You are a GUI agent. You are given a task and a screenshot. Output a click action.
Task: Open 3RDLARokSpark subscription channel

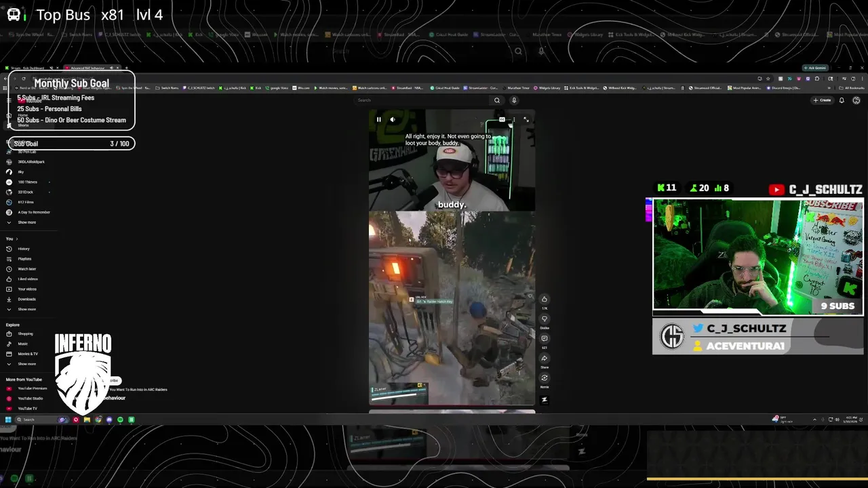31,162
